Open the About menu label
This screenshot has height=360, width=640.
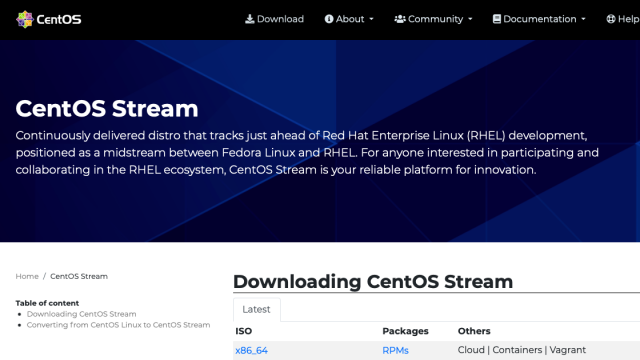point(350,19)
